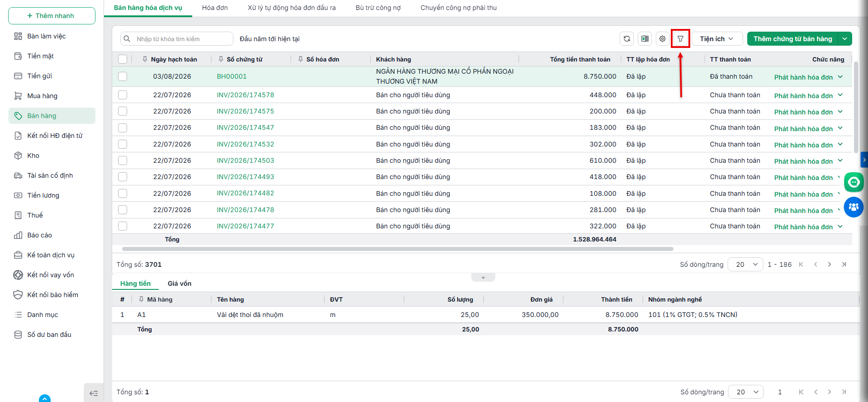The image size is (868, 402).
Task: Click Phát hành hóa đơn for INV/2026/174547
Action: [803, 129]
